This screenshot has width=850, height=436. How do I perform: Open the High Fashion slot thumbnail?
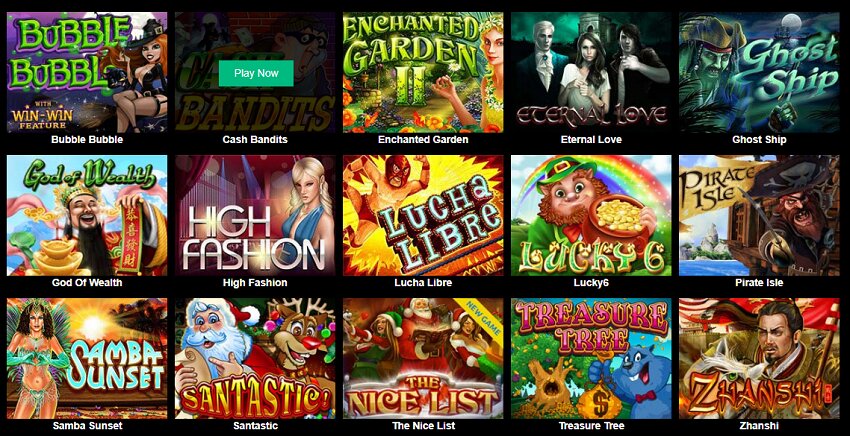(255, 215)
